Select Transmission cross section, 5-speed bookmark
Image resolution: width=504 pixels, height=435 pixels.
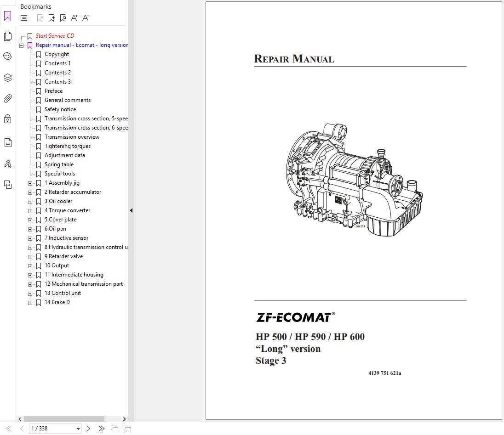pos(86,119)
